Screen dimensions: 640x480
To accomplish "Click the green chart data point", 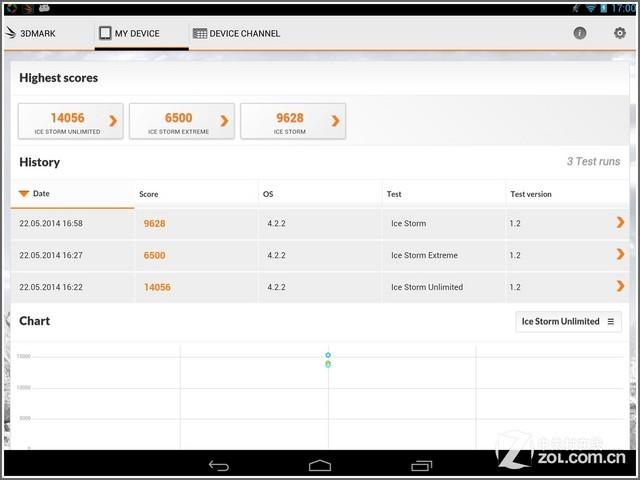I will (328, 364).
